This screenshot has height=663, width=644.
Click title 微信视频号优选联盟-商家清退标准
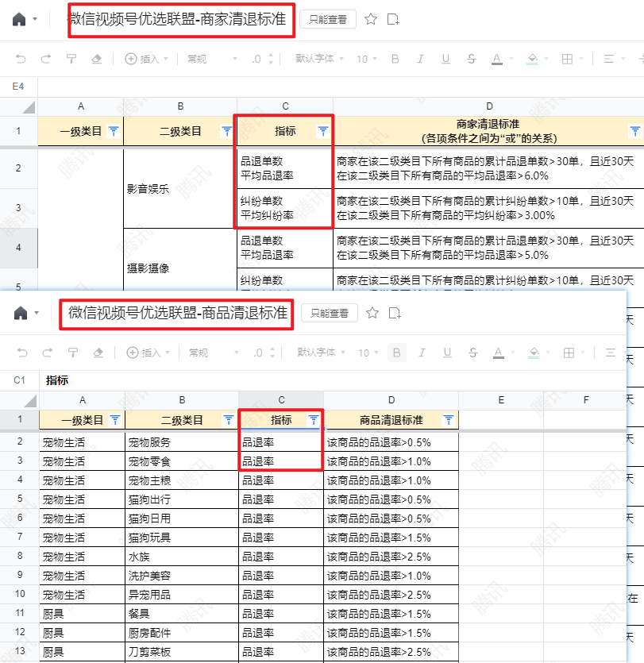[x=178, y=19]
